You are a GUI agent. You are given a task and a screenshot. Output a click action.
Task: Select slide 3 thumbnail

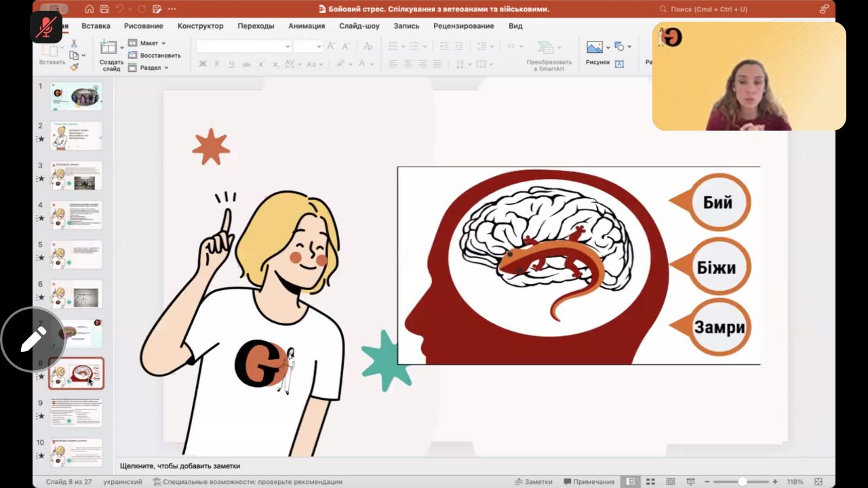(x=76, y=176)
